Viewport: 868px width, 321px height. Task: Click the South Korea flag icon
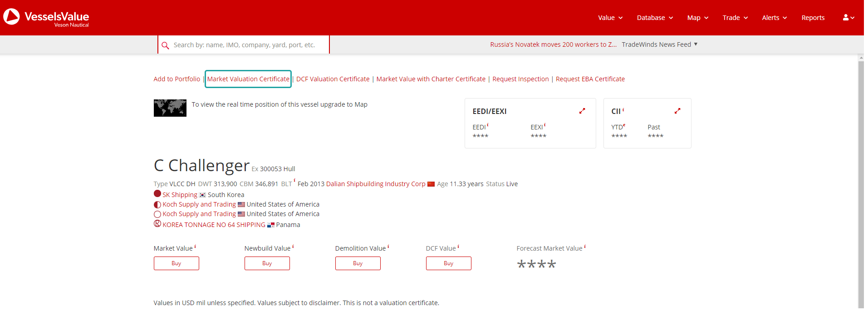click(x=202, y=195)
